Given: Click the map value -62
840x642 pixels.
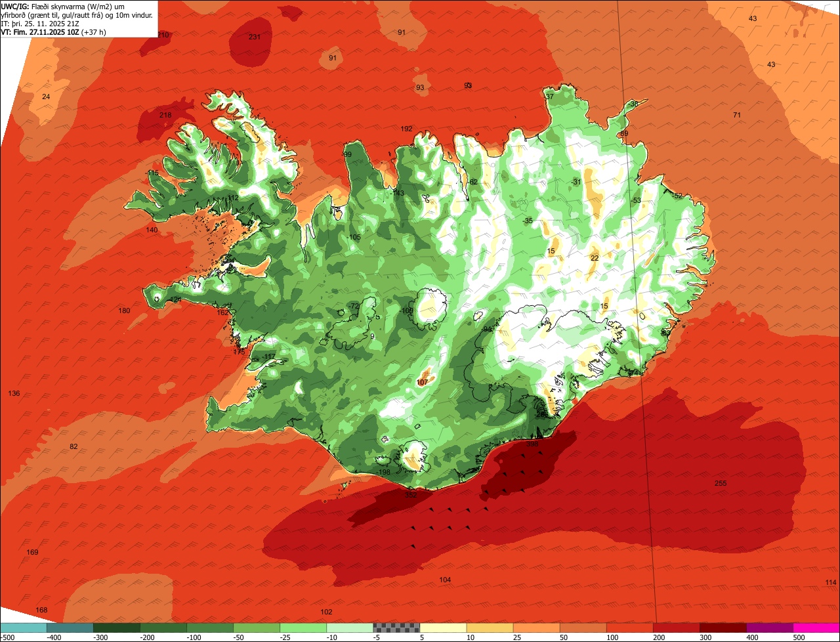Looking at the screenshot, I should click(x=472, y=182).
